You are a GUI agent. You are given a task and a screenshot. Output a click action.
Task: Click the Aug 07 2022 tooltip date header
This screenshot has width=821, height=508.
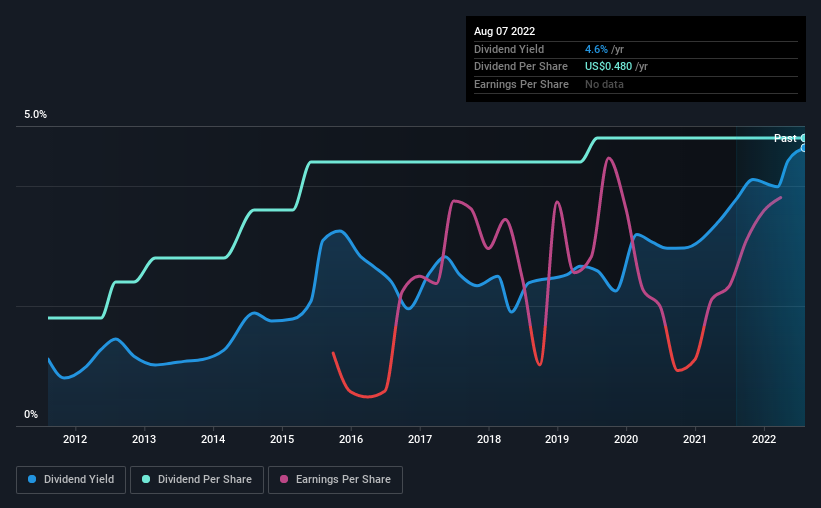pyautogui.click(x=504, y=31)
